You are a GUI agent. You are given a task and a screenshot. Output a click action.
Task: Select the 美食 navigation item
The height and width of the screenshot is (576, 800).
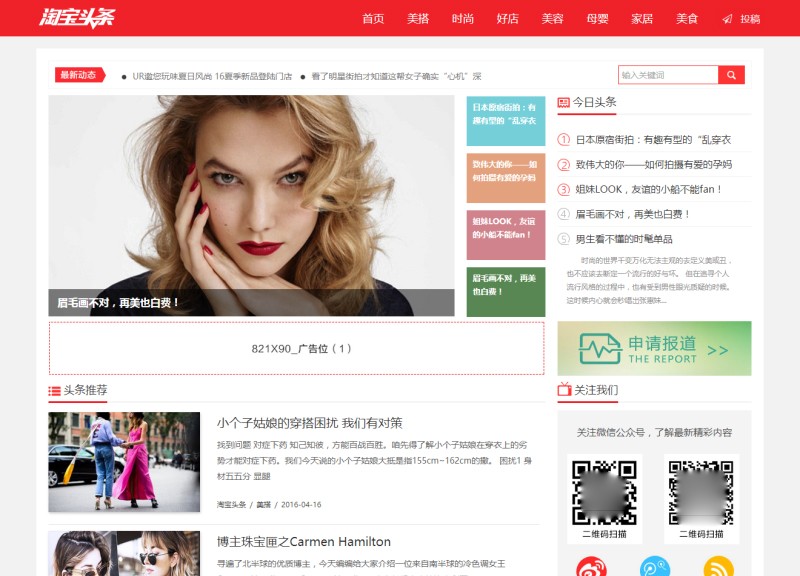point(687,19)
